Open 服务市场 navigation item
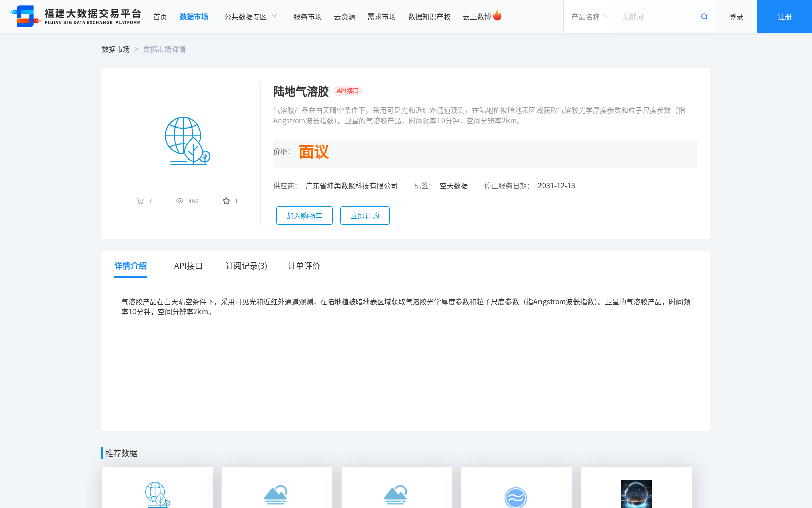Image resolution: width=812 pixels, height=508 pixels. pos(308,17)
